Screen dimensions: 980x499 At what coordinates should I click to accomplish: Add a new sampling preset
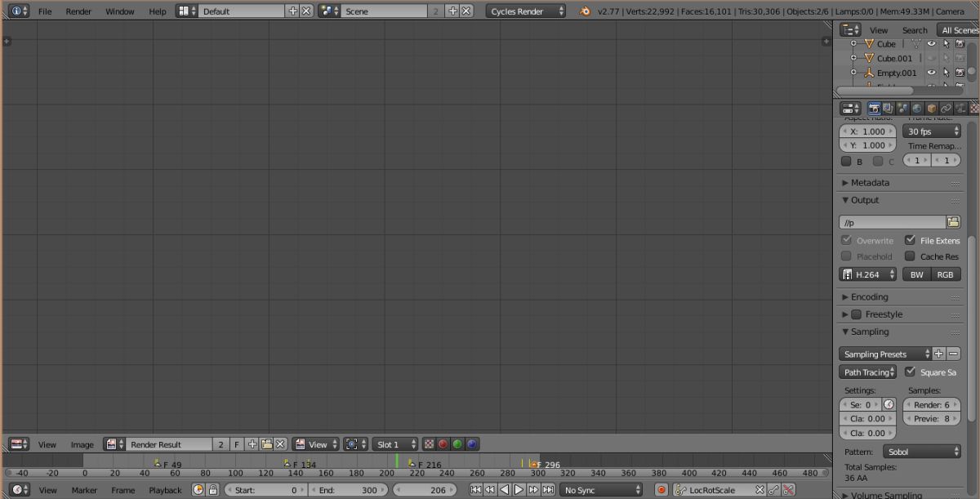(x=939, y=354)
